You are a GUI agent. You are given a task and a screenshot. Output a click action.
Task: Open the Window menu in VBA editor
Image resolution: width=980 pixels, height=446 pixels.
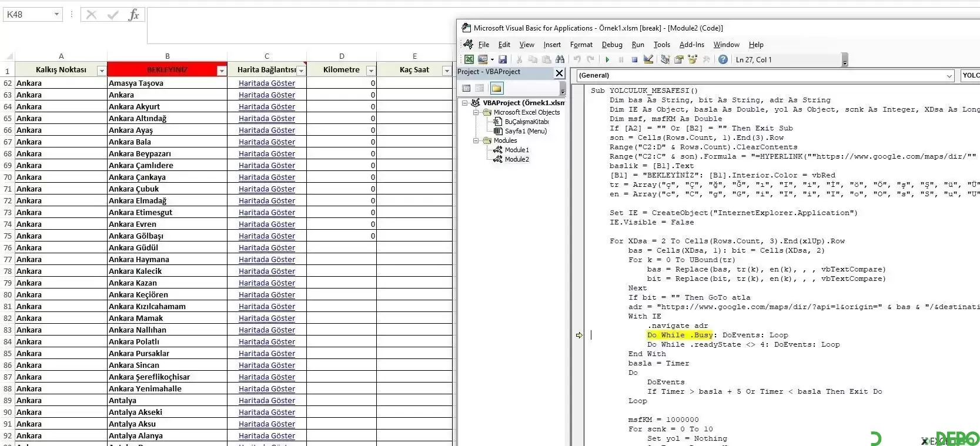coord(727,45)
